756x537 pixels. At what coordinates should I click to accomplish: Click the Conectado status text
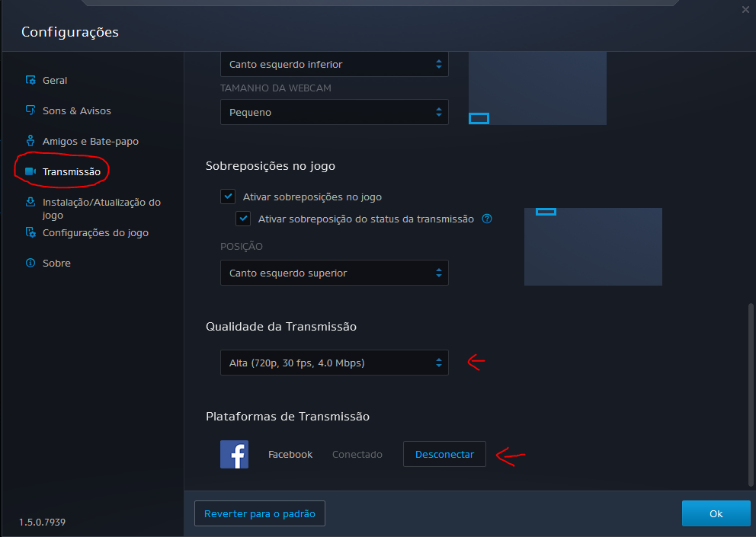tap(357, 454)
